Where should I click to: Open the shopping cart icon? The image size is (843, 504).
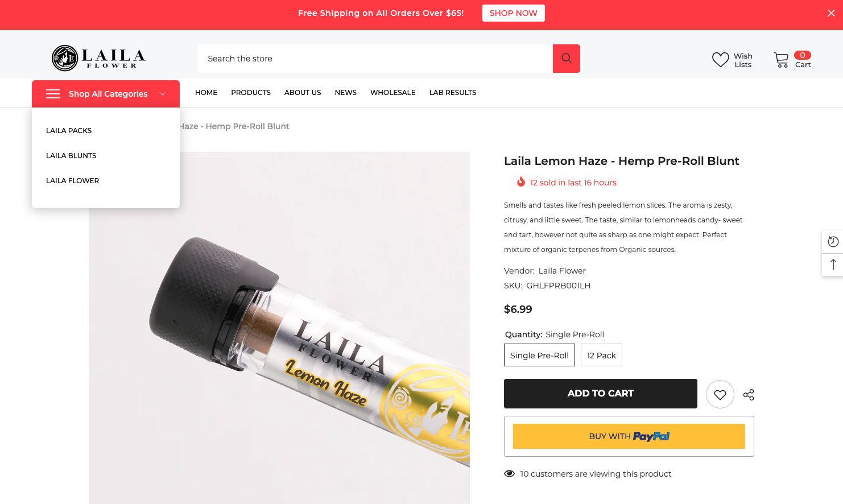(x=781, y=60)
